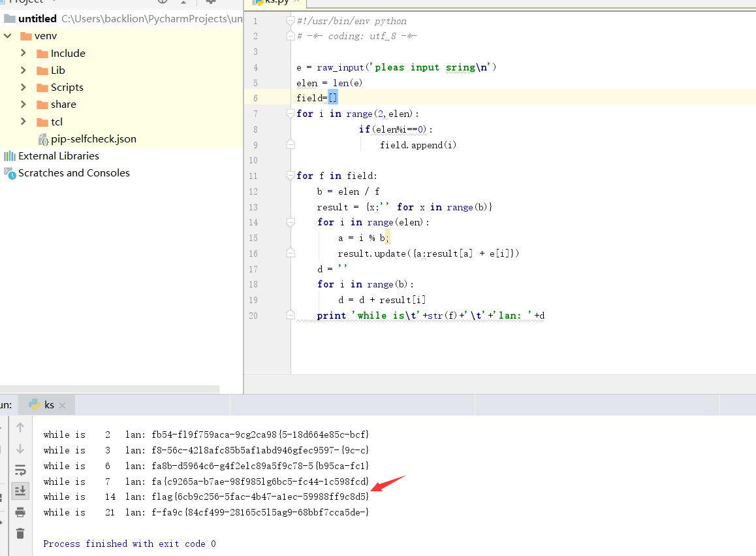Collapse the venv folder tree node
Image resolution: width=756 pixels, height=556 pixels.
[8, 36]
